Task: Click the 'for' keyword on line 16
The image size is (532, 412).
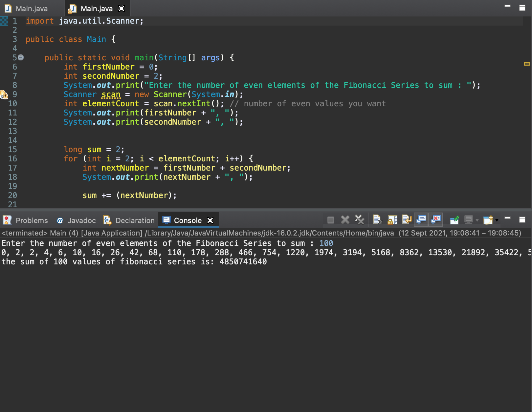Action: click(x=71, y=159)
